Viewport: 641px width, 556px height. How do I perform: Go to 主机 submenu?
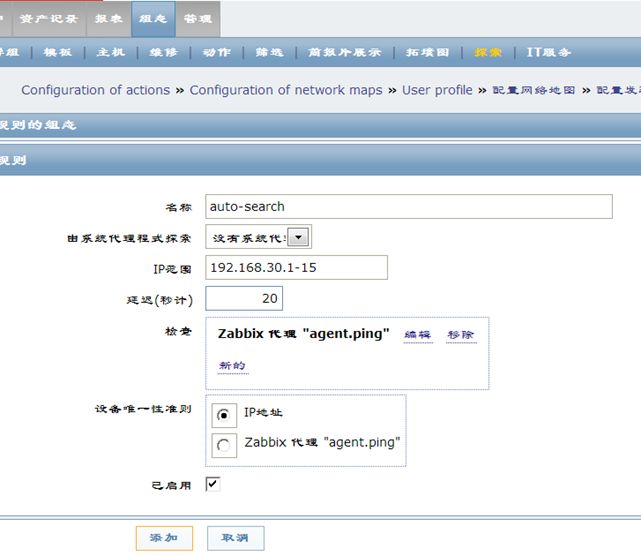pyautogui.click(x=111, y=52)
